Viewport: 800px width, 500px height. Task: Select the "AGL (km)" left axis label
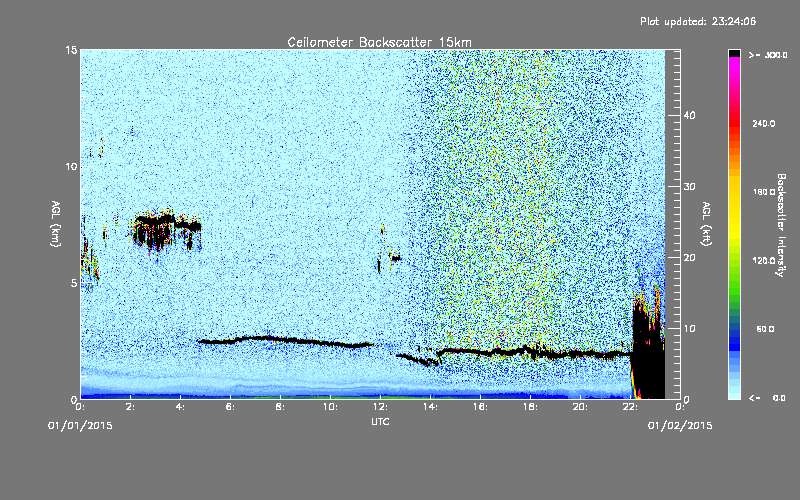pos(55,224)
